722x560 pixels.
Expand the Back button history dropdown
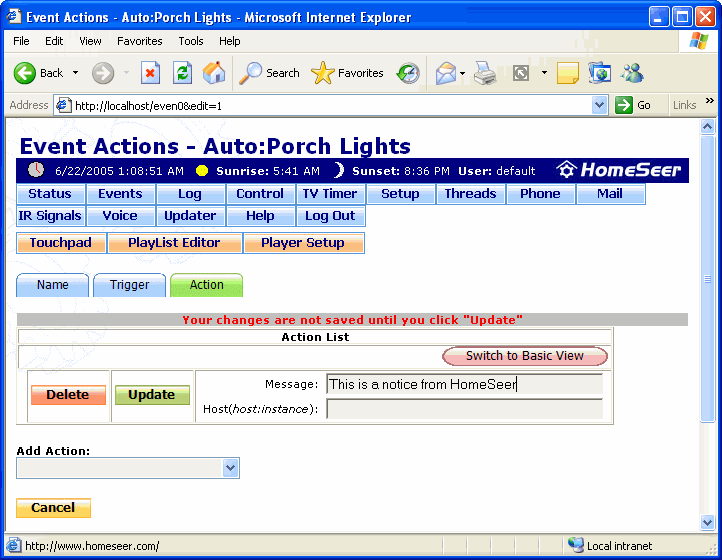click(75, 73)
